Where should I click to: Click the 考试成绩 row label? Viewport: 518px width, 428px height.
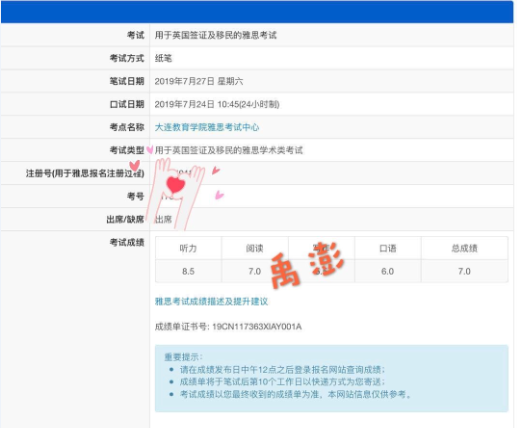127,242
